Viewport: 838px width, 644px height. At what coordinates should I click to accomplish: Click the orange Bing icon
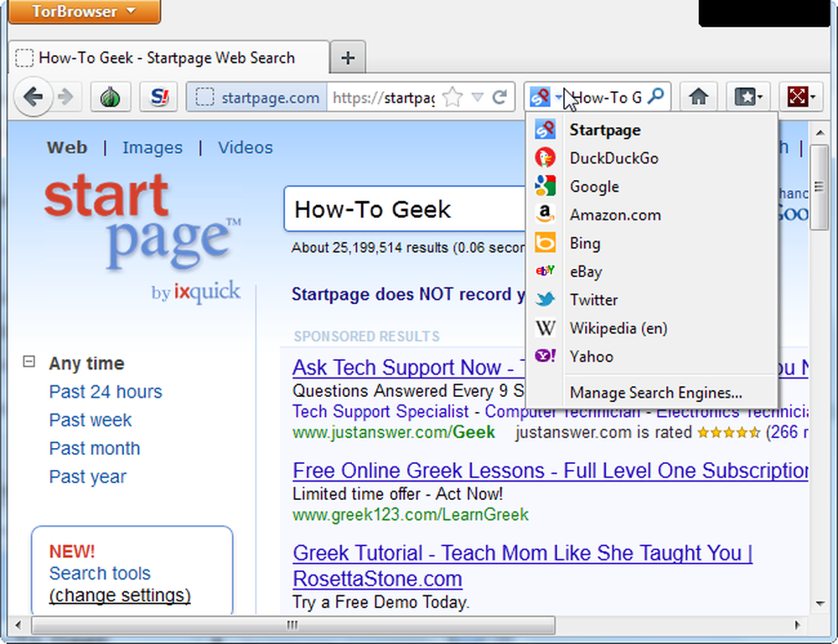pyautogui.click(x=546, y=242)
